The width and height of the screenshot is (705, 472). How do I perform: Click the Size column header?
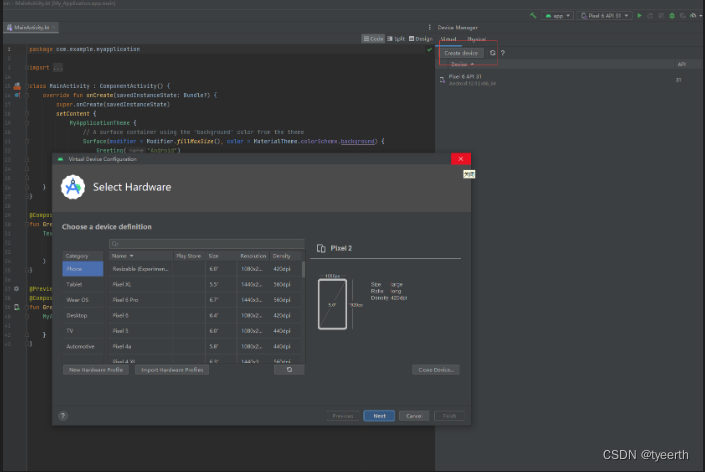[221, 256]
